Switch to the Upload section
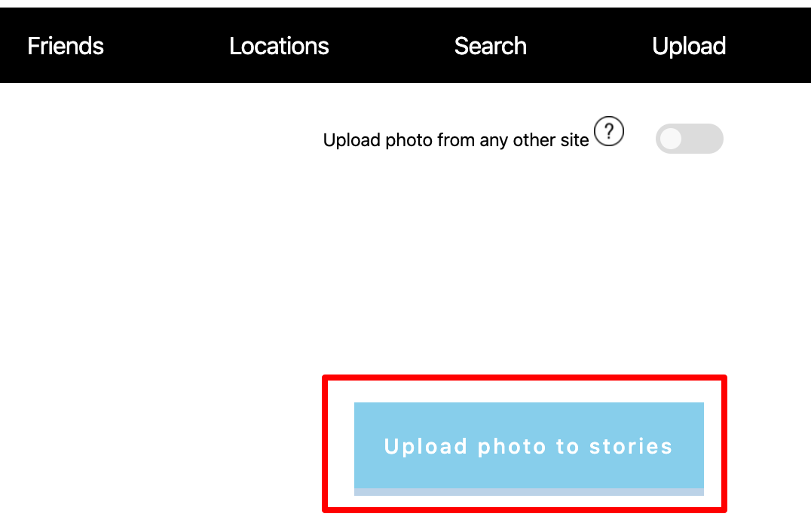Viewport: 811px width, 532px height. [x=689, y=46]
